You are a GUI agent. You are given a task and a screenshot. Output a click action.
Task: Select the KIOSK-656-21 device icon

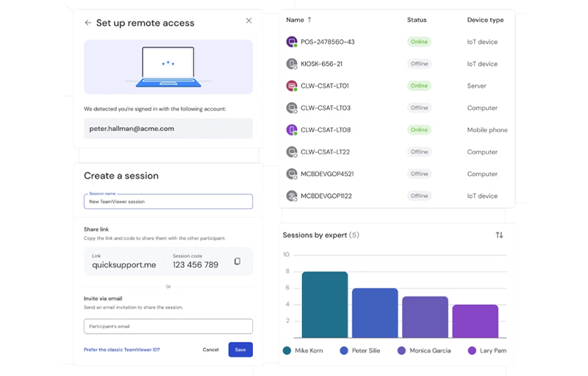click(292, 64)
